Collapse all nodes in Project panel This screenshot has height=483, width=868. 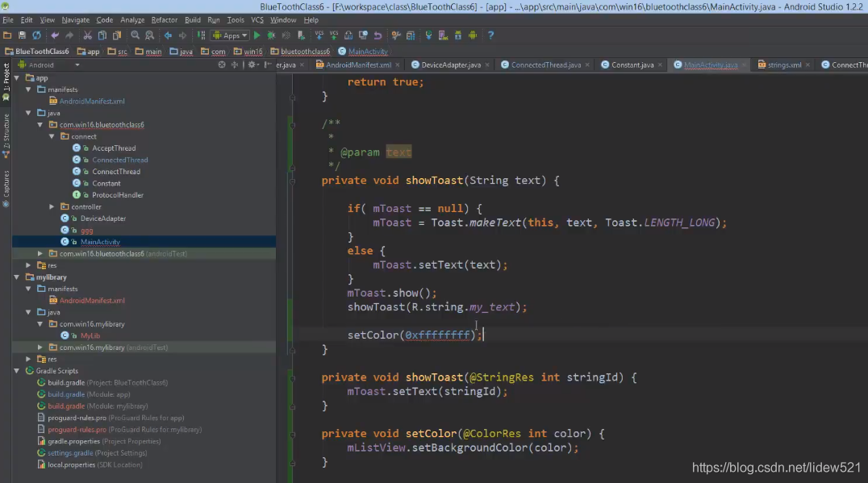click(x=235, y=65)
